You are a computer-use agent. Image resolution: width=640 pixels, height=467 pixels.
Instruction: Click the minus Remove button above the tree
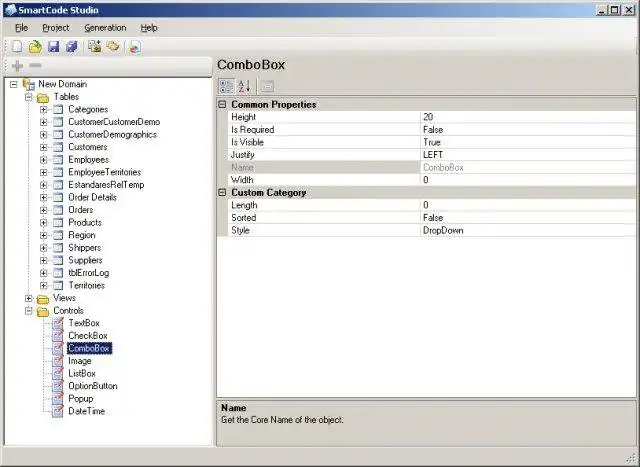point(36,65)
